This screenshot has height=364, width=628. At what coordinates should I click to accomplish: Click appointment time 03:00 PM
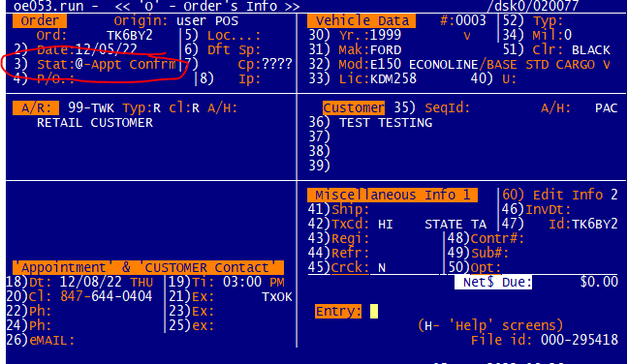pos(253,283)
